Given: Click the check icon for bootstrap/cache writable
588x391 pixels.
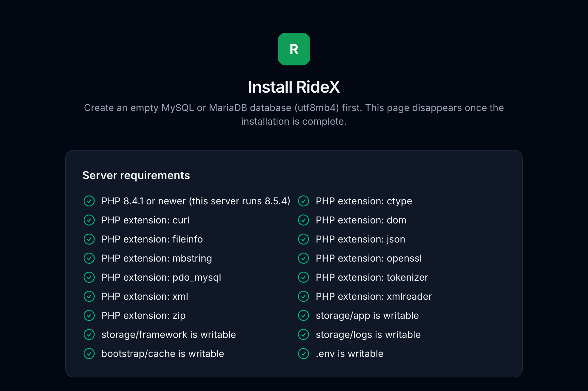Looking at the screenshot, I should pyautogui.click(x=89, y=354).
